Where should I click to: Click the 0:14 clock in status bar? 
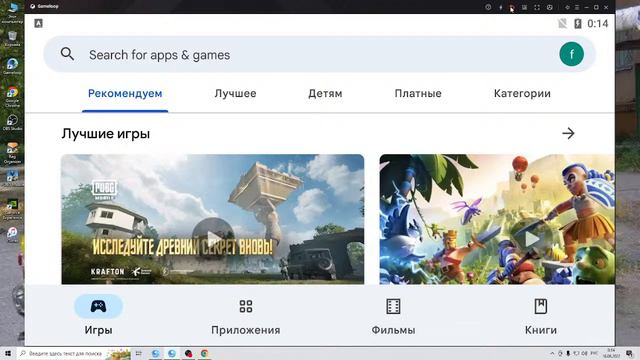pyautogui.click(x=598, y=24)
